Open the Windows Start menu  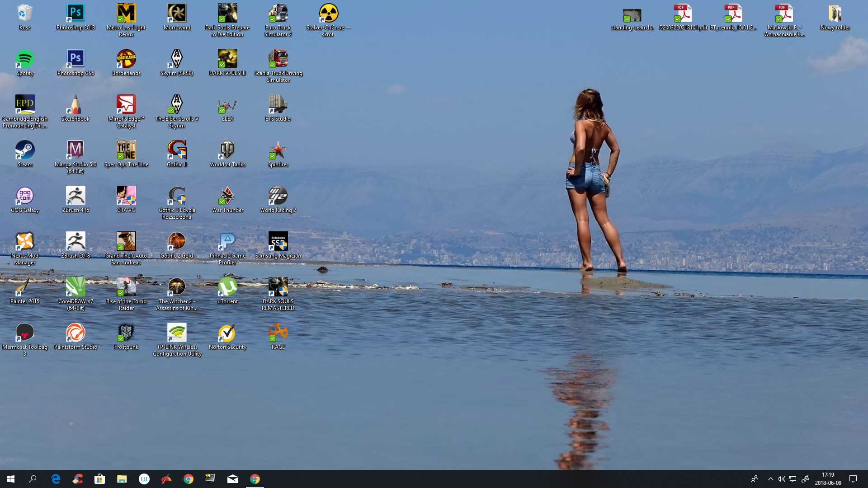tap(11, 479)
